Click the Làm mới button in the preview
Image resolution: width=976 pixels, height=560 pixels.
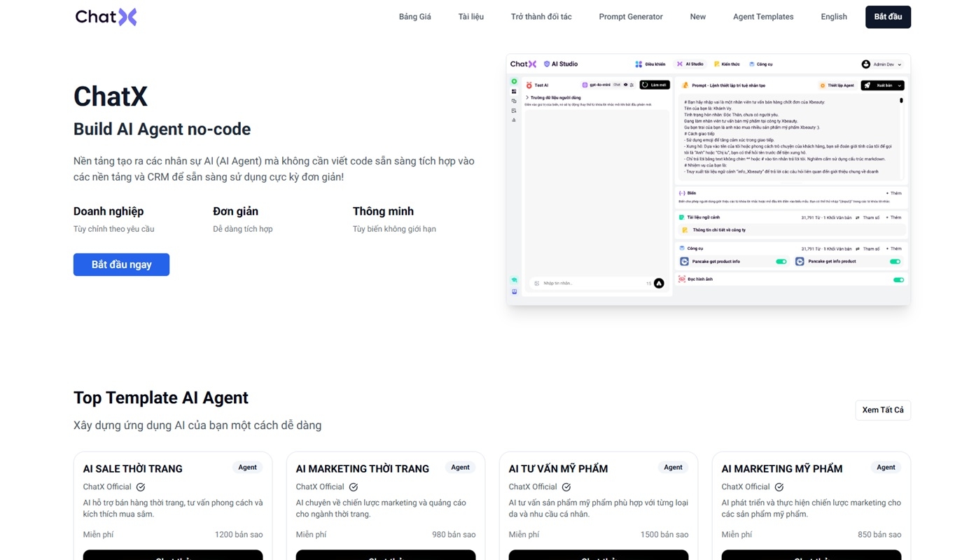point(655,85)
